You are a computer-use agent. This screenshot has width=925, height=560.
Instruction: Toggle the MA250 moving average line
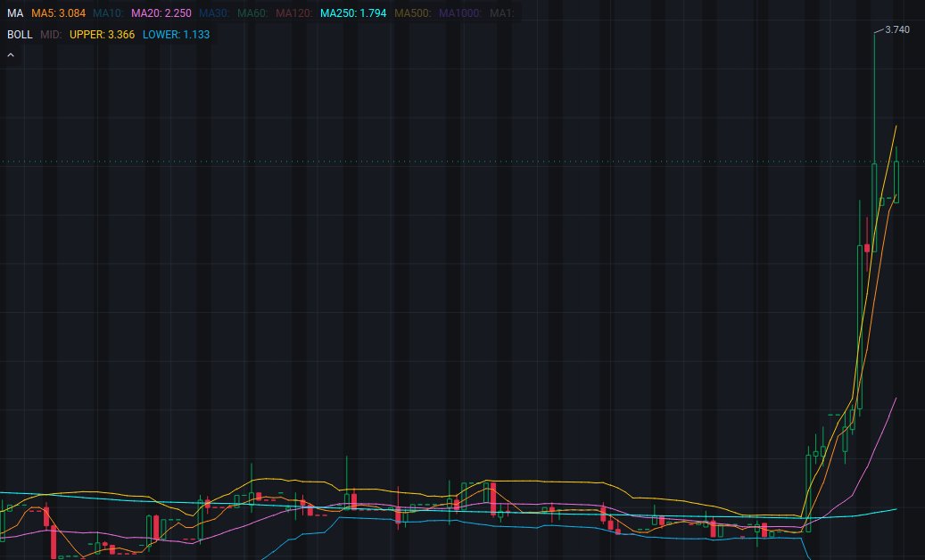pos(353,13)
